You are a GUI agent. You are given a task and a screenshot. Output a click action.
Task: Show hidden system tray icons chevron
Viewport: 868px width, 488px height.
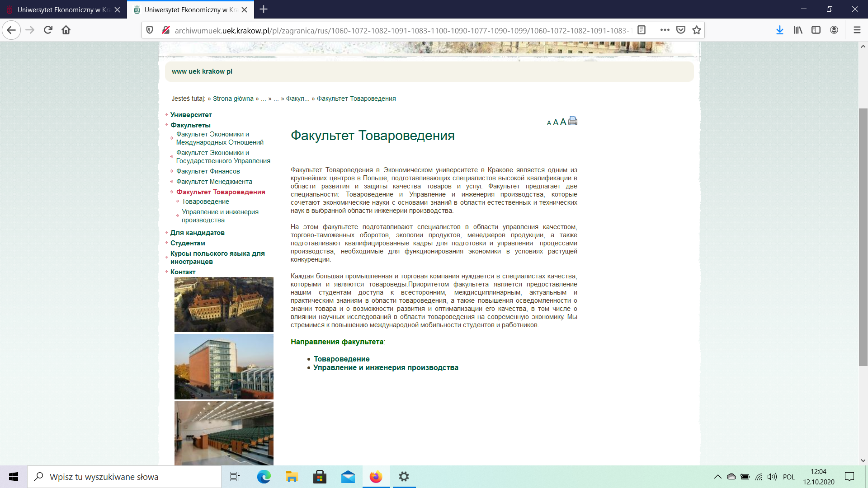pyautogui.click(x=717, y=477)
